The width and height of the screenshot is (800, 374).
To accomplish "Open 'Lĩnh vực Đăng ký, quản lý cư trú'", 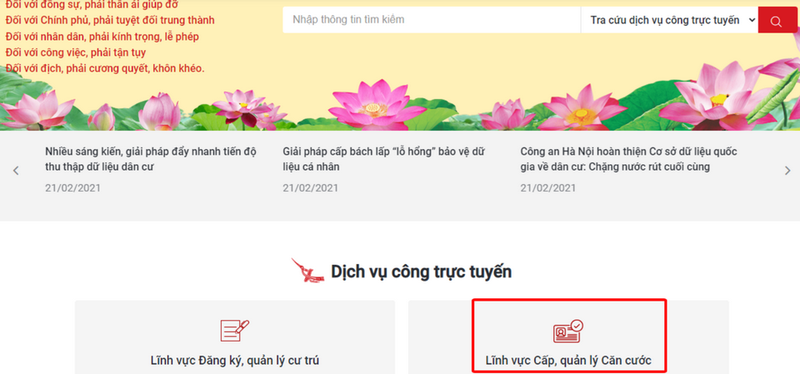I will click(235, 360).
